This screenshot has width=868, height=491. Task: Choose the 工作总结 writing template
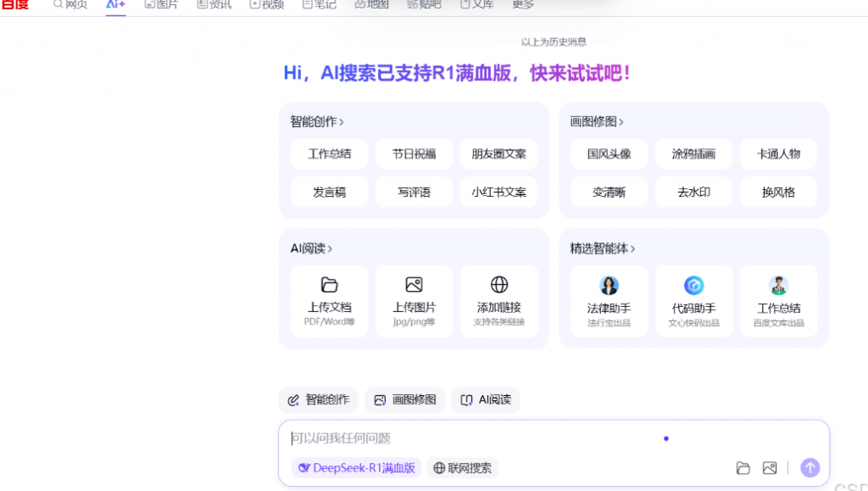click(330, 153)
